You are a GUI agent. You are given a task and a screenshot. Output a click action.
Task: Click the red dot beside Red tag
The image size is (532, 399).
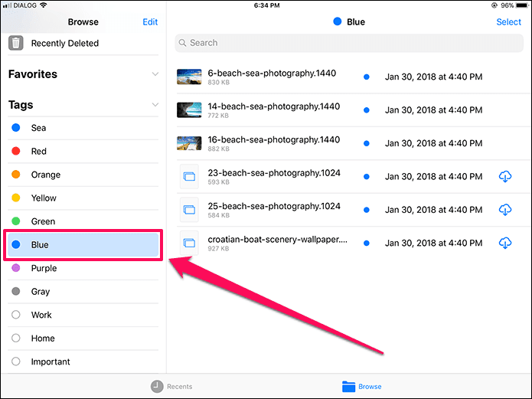(16, 151)
